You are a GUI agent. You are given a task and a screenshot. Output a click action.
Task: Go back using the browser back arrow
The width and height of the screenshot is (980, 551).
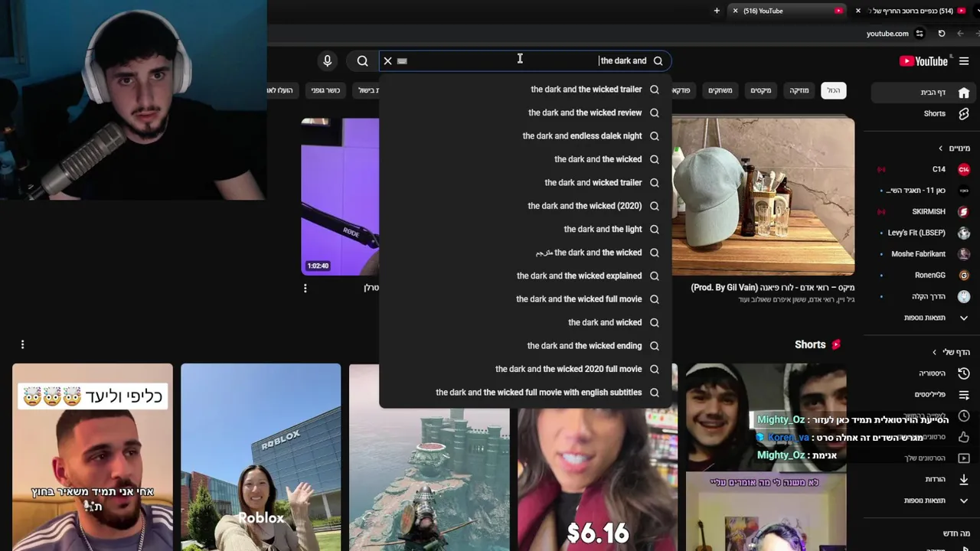[960, 34]
